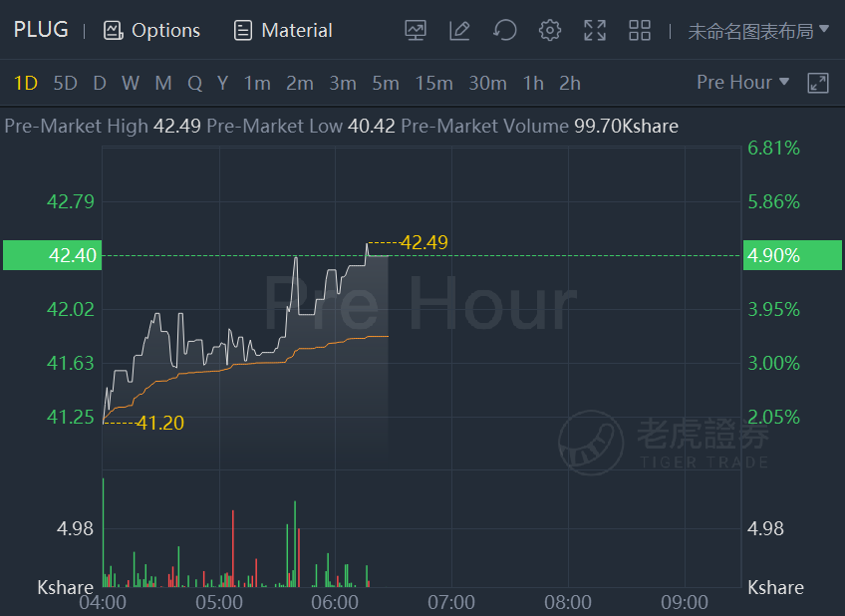The image size is (845, 616).
Task: Switch to the W weekly timeframe
Action: tap(131, 84)
